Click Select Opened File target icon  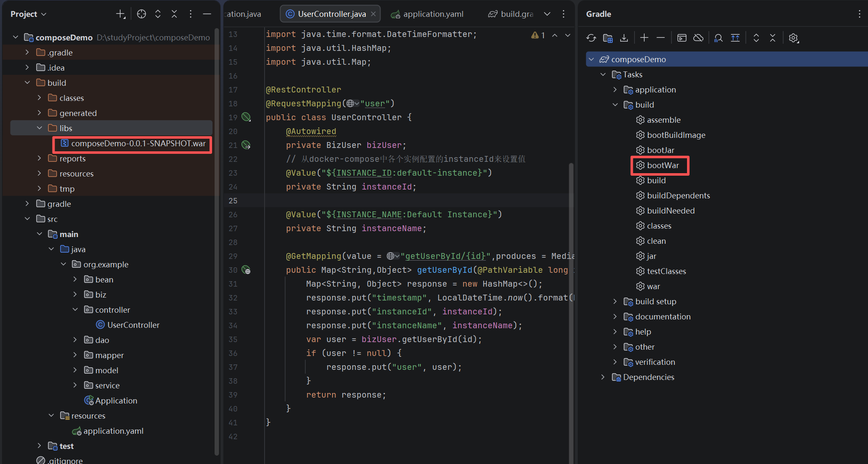coord(142,14)
